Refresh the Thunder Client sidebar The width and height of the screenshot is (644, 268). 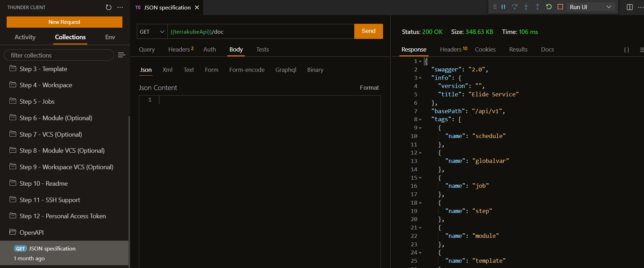point(108,7)
